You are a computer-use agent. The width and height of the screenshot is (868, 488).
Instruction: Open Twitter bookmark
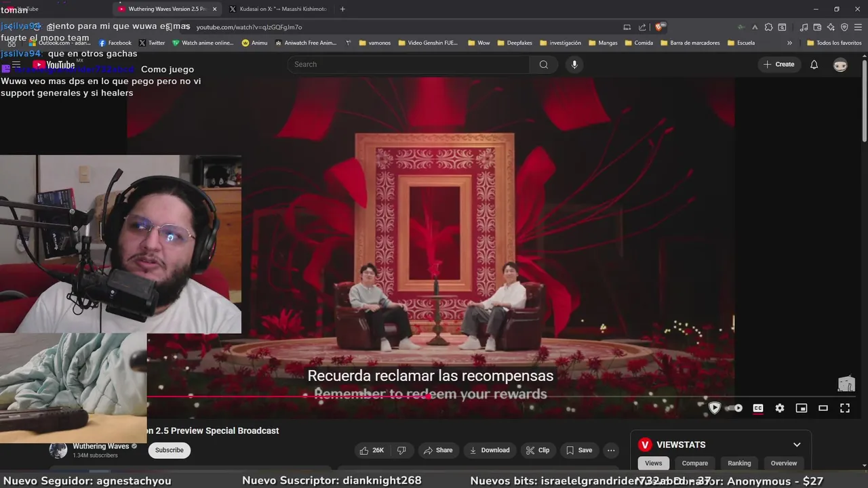[x=151, y=43]
